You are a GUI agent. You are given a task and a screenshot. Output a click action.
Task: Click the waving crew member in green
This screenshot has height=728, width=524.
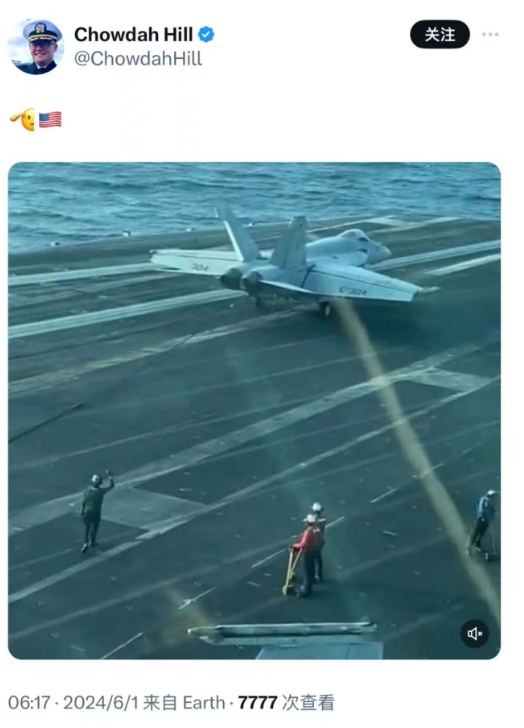[x=96, y=510]
